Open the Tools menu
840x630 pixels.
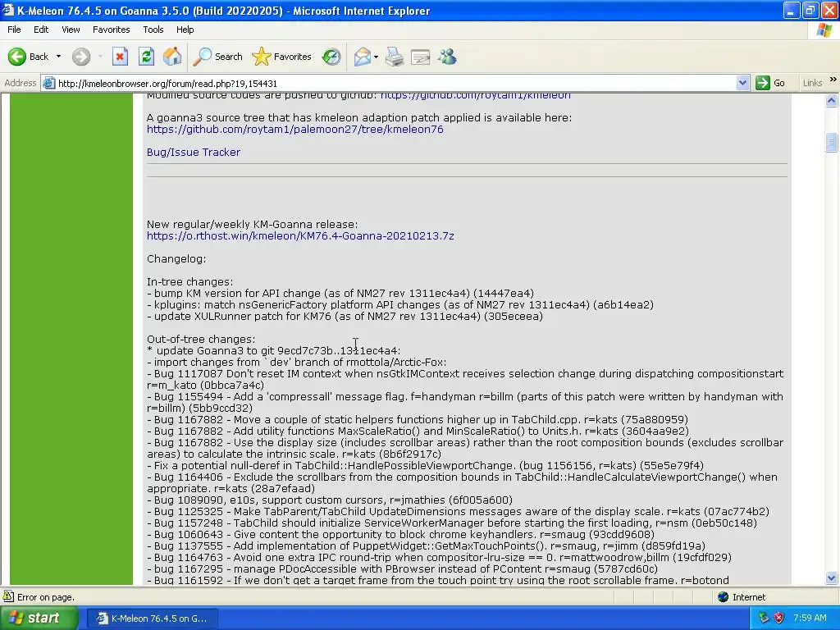pos(153,30)
